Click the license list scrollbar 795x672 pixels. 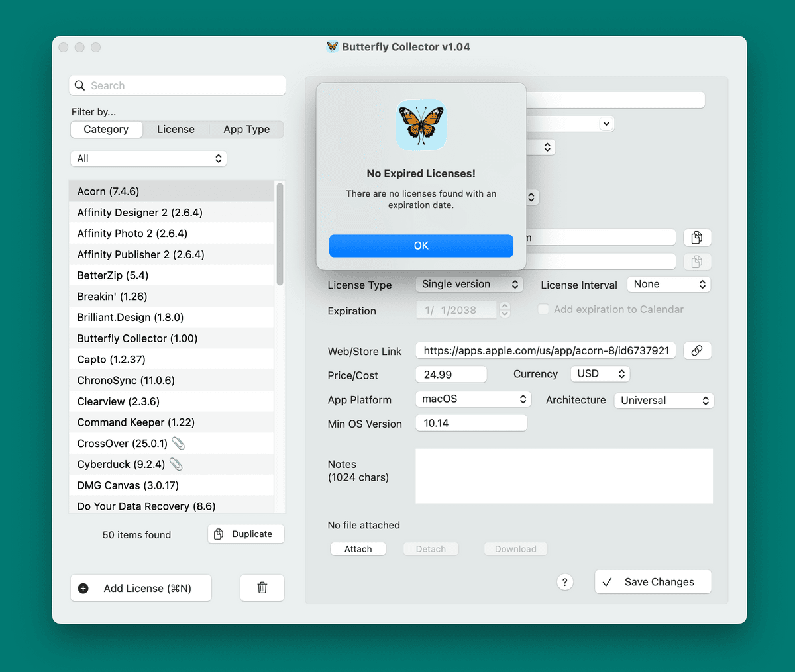pyautogui.click(x=280, y=235)
